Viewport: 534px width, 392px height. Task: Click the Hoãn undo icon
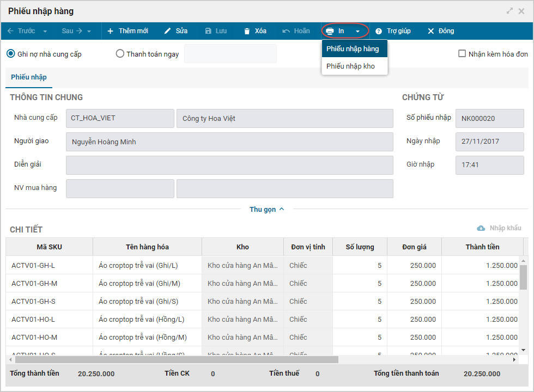(286, 32)
